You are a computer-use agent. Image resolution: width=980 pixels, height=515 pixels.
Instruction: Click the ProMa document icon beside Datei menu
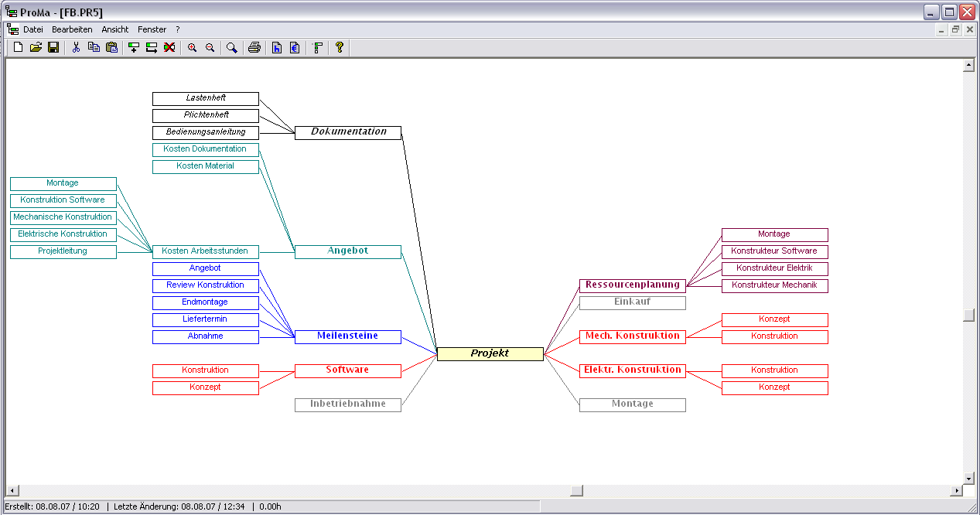[x=12, y=29]
